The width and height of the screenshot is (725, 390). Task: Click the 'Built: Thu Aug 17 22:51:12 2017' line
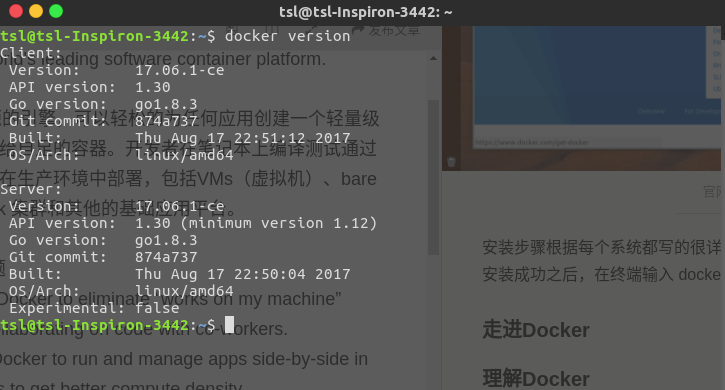(179, 138)
